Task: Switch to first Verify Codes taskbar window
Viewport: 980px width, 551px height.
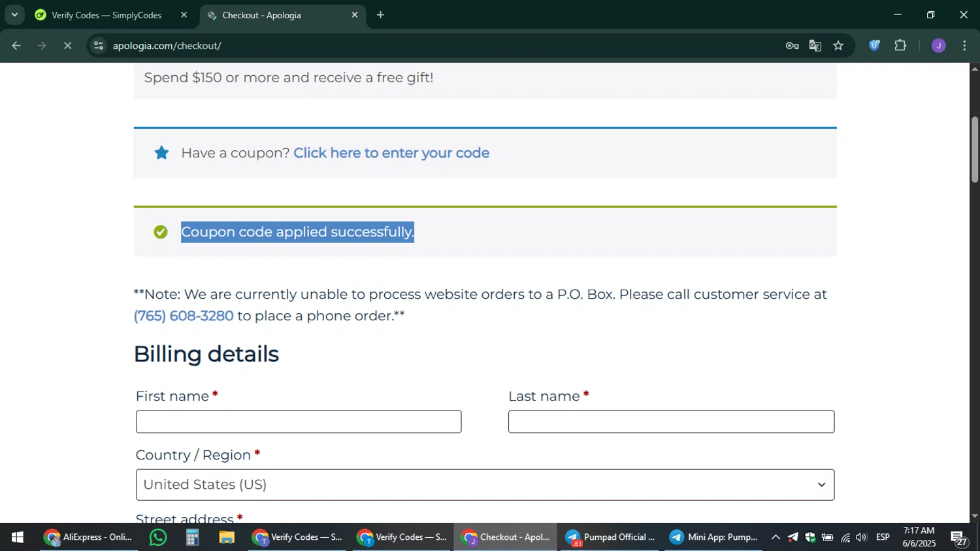Action: point(297,537)
